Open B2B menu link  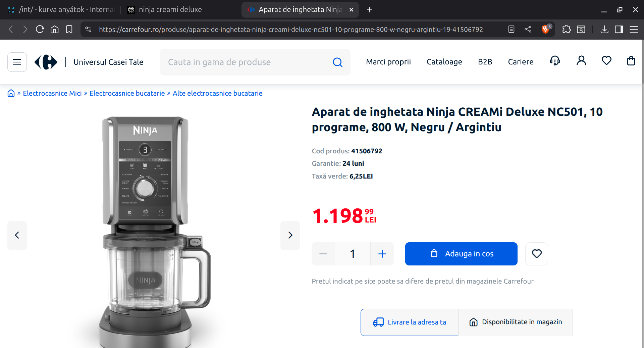(485, 62)
